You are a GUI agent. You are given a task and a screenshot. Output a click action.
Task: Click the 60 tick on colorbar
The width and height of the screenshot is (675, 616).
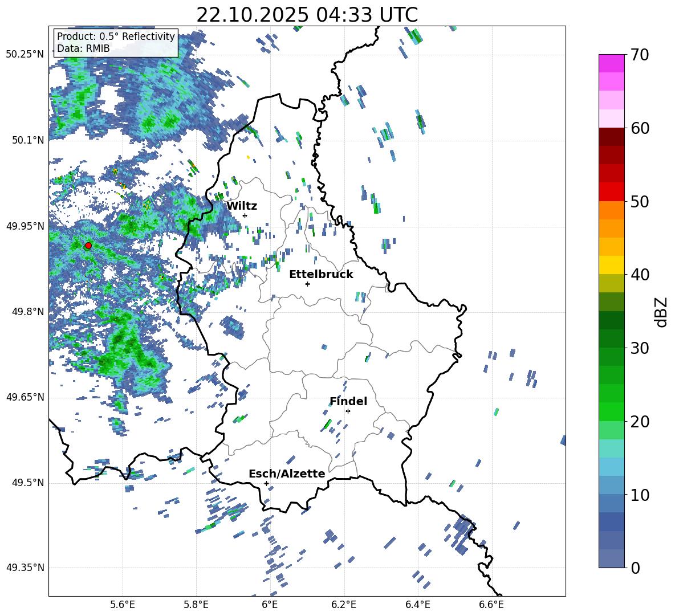[x=640, y=128]
